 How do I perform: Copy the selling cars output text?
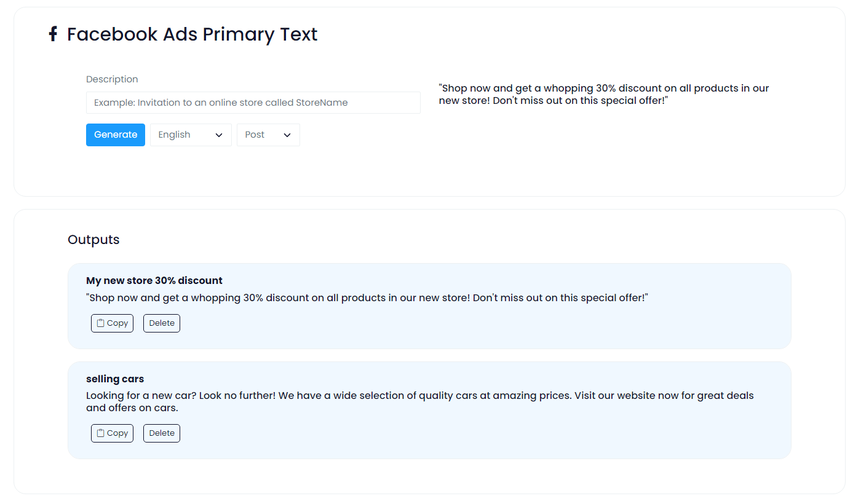click(112, 433)
